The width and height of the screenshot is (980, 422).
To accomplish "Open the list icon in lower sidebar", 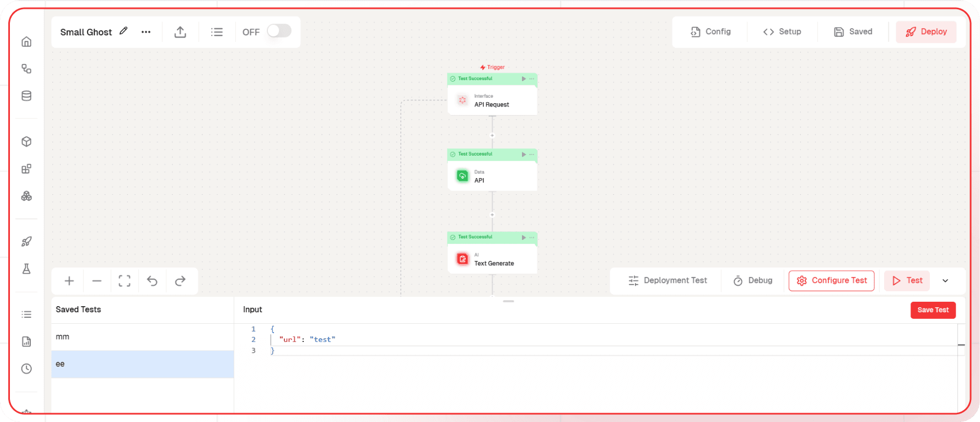I will 26,314.
